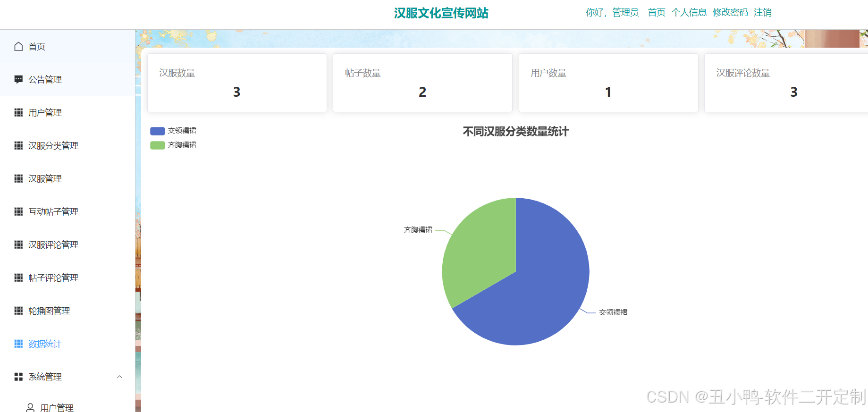Click the grid icon beside 汉服管理
The height and width of the screenshot is (412, 868).
click(x=18, y=178)
